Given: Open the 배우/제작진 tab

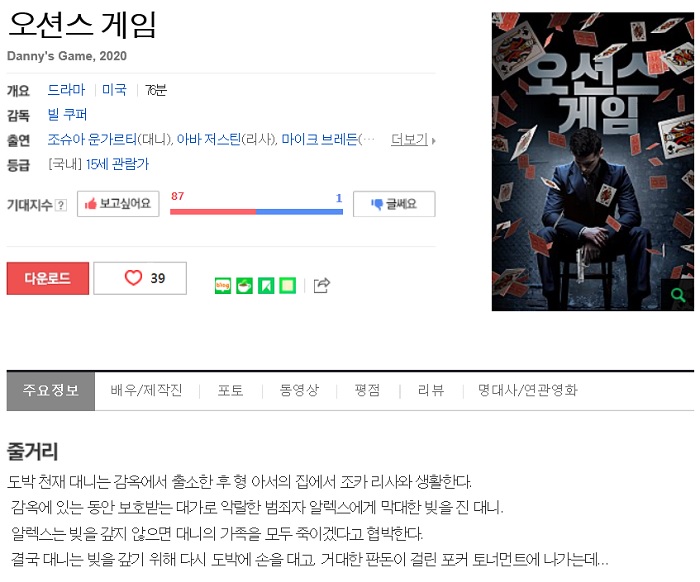Looking at the screenshot, I should pyautogui.click(x=146, y=391).
